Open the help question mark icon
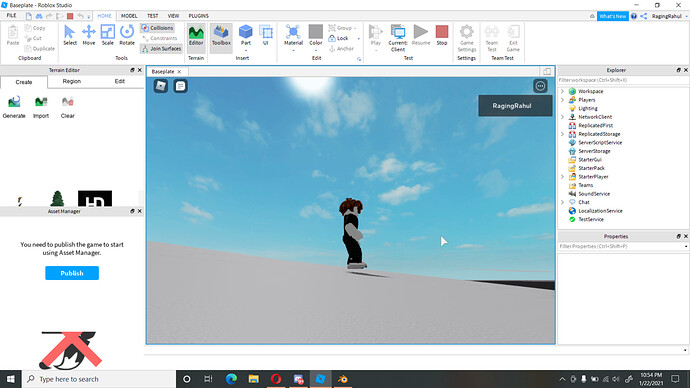 pyautogui.click(x=634, y=16)
